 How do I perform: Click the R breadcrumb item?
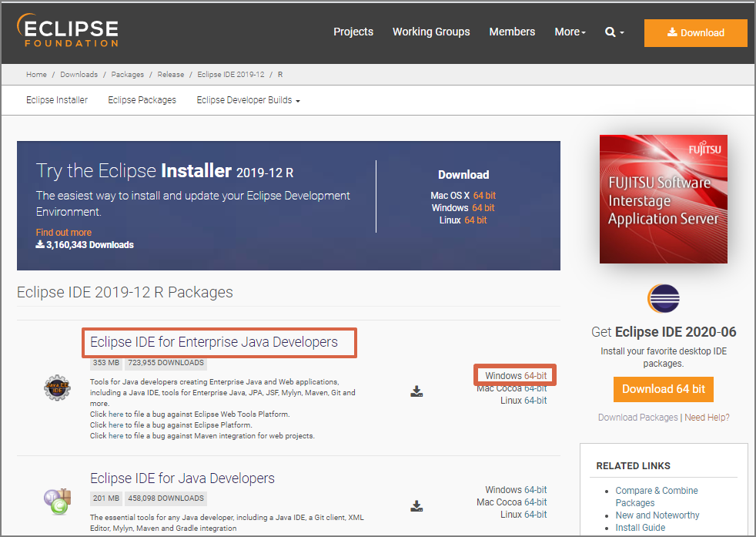click(x=280, y=74)
